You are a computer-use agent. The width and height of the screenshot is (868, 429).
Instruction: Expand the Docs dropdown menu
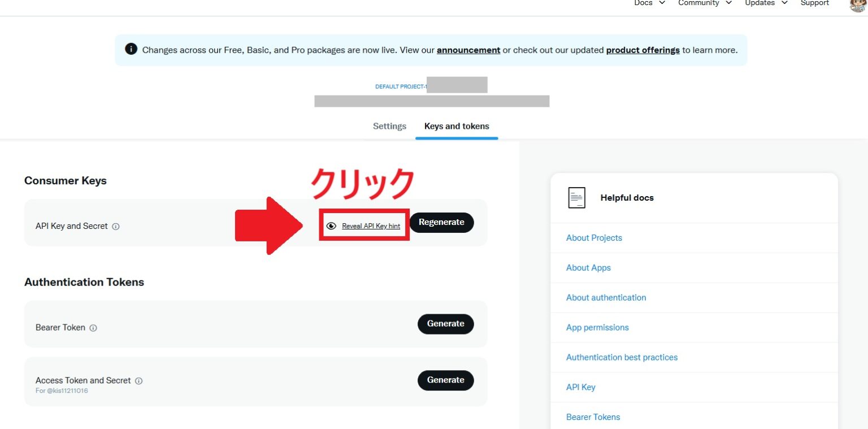coord(649,3)
